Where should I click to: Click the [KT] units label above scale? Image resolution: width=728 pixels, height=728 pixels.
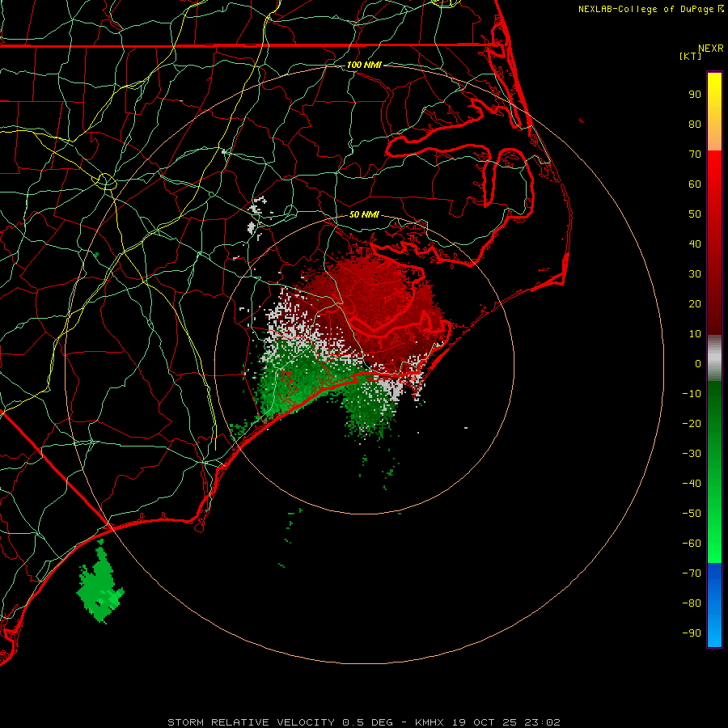[690, 56]
